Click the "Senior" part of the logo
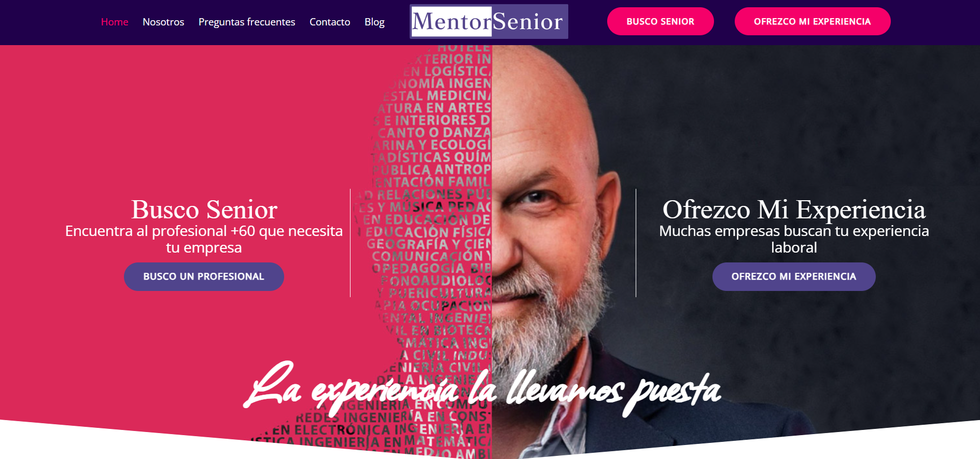 [527, 22]
